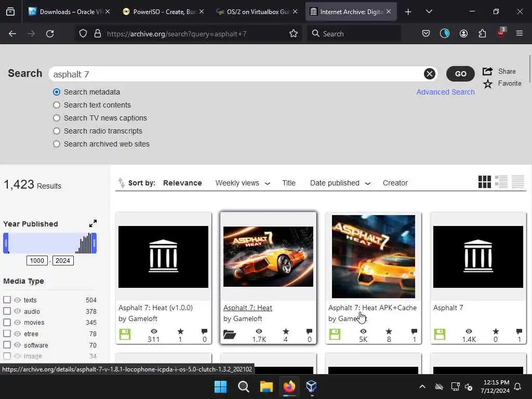Go back to the previous page
The height and width of the screenshot is (399, 532).
pos(12,34)
